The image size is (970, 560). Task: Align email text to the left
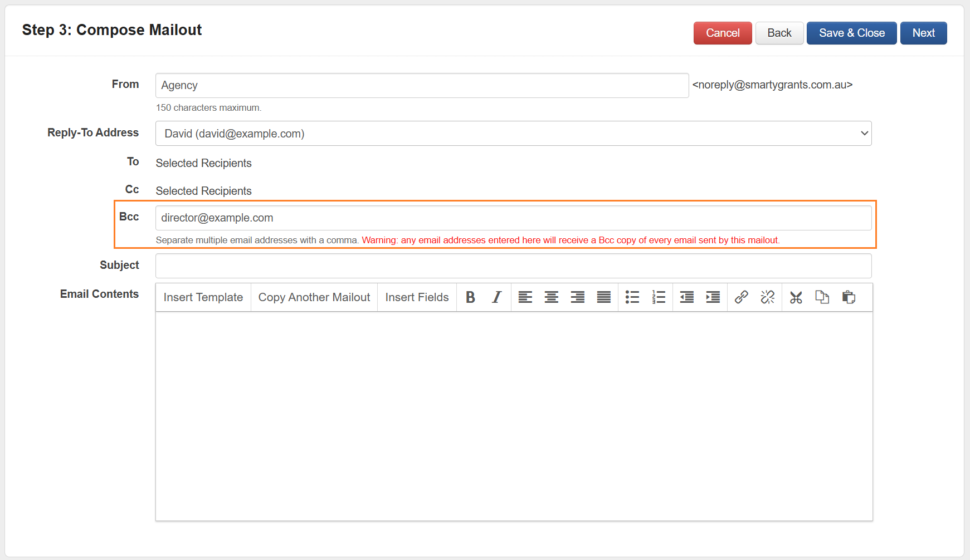tap(525, 297)
